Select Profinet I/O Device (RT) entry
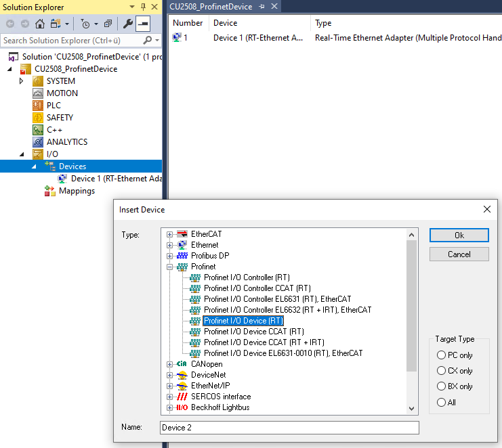Screen dimensions: 502x448 coord(243,321)
